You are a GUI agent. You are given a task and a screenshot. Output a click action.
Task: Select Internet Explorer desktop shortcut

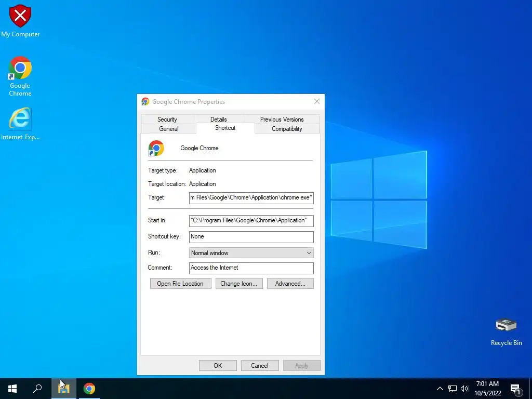coord(20,124)
